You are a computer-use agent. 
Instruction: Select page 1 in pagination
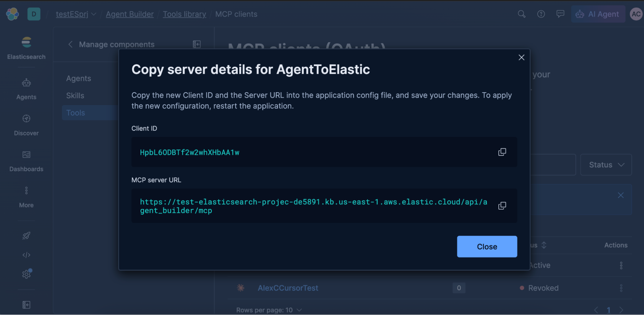pyautogui.click(x=609, y=310)
